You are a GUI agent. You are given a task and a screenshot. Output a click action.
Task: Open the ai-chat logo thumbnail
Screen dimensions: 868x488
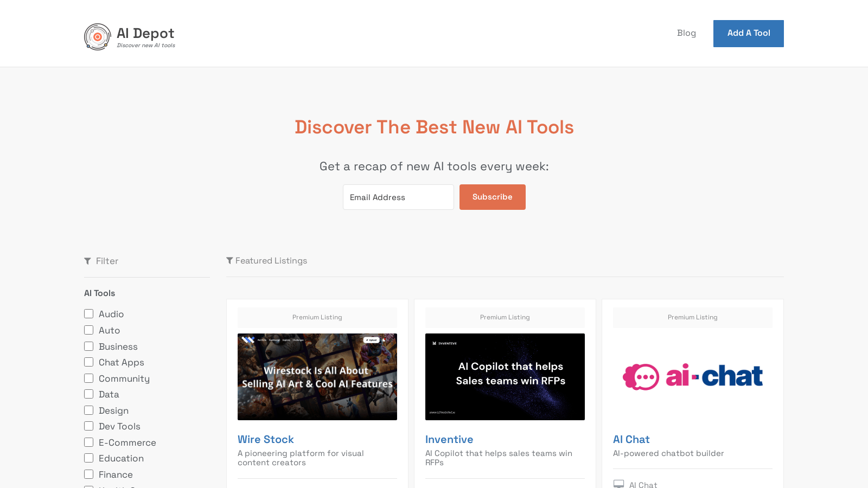693,377
